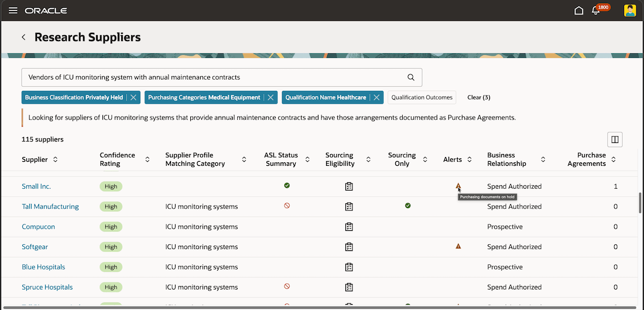Open the Compucon supplier link
The image size is (644, 310).
[38, 227]
